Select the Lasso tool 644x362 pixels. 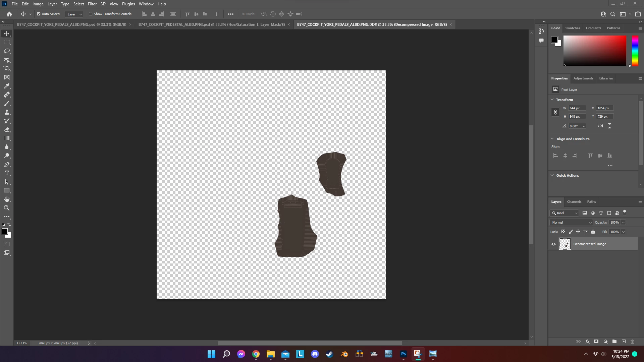pos(7,51)
